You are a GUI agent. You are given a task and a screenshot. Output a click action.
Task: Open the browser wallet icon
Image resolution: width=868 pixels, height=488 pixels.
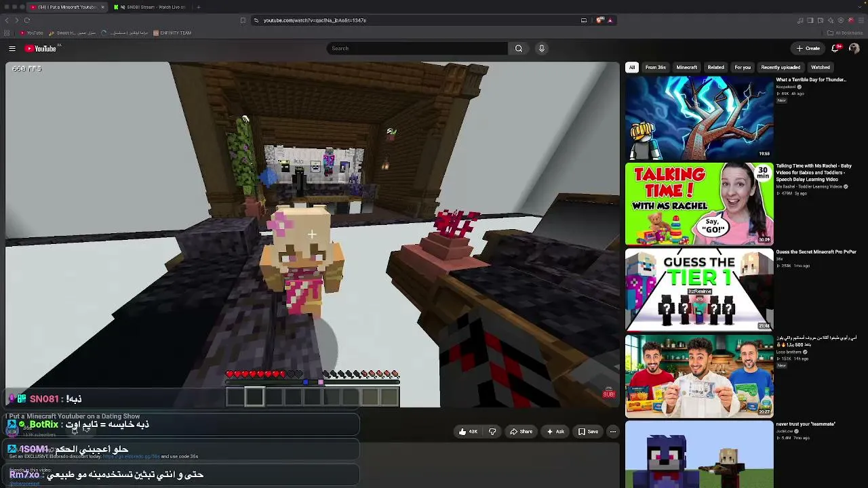click(821, 20)
